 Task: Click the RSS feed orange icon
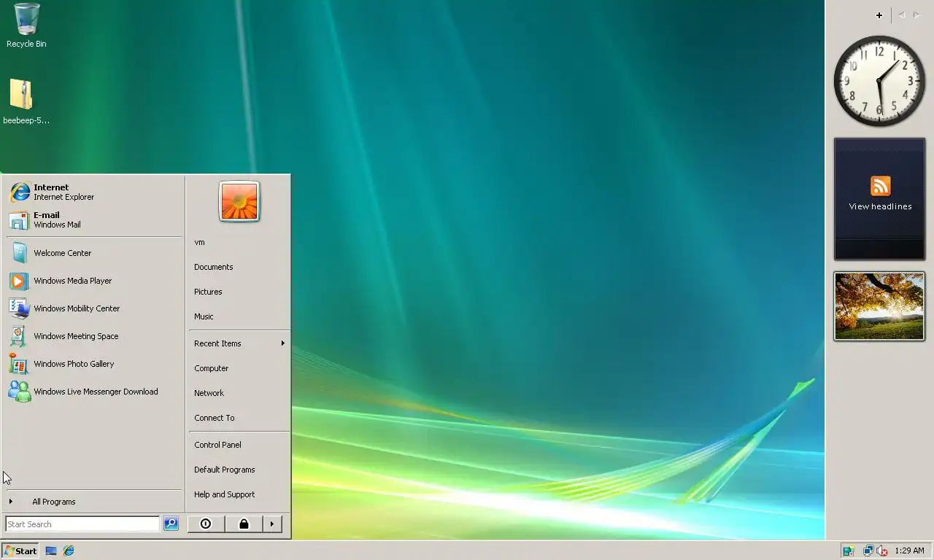[x=880, y=186]
